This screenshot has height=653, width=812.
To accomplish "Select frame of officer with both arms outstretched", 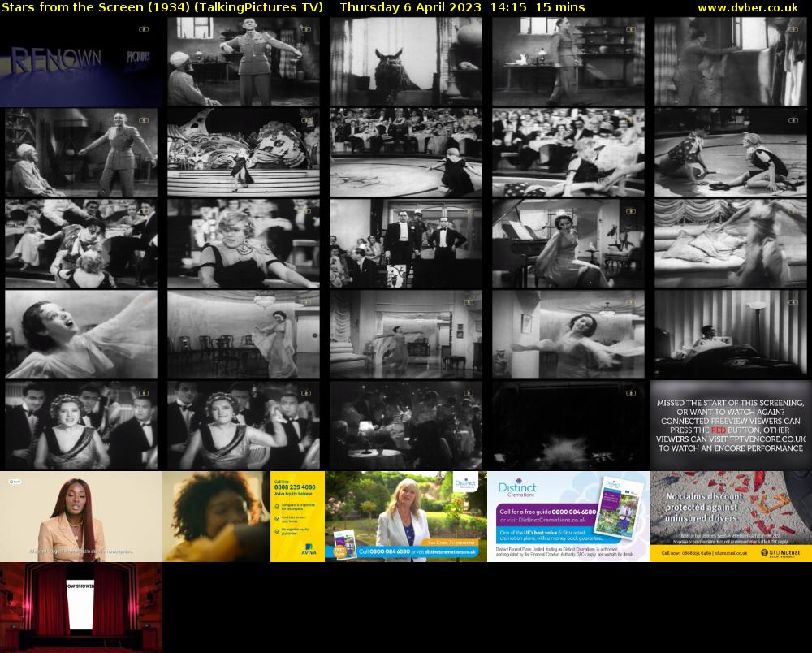I will [244, 62].
